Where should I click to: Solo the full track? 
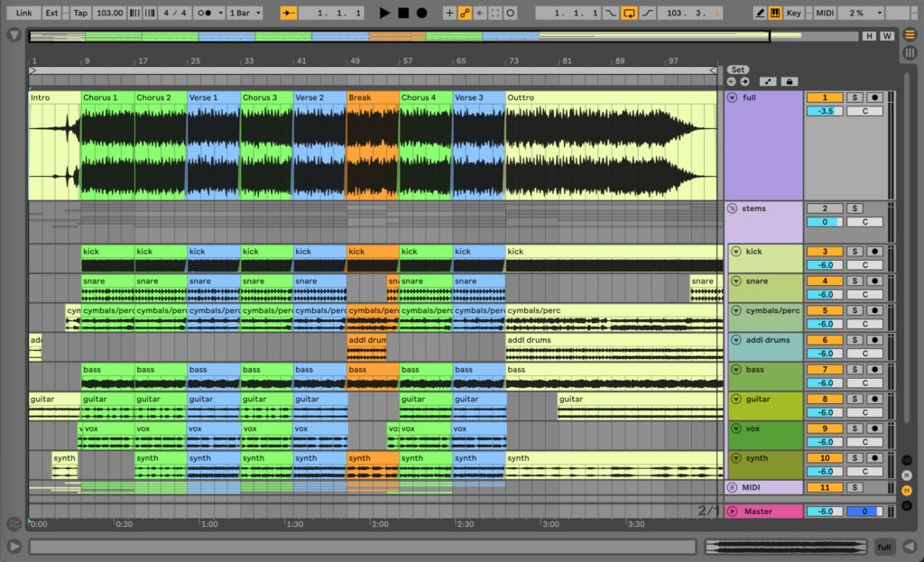855,97
